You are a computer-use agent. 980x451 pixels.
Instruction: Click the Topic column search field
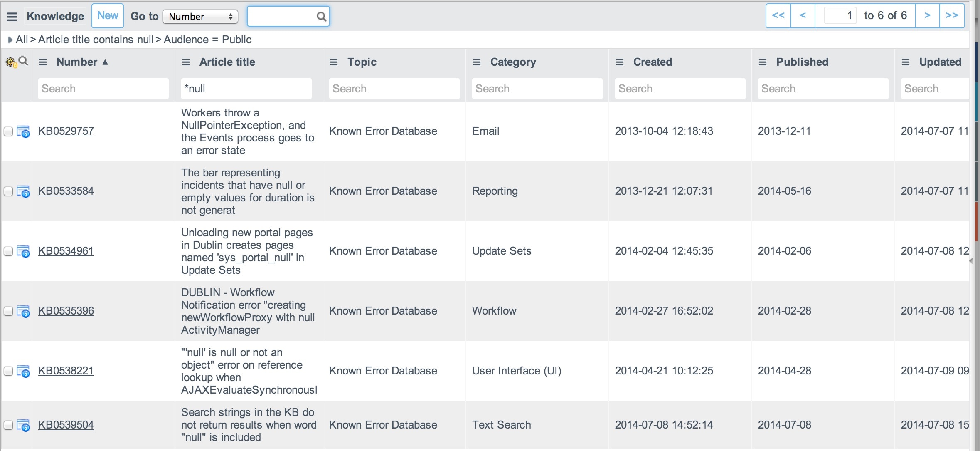(x=394, y=89)
